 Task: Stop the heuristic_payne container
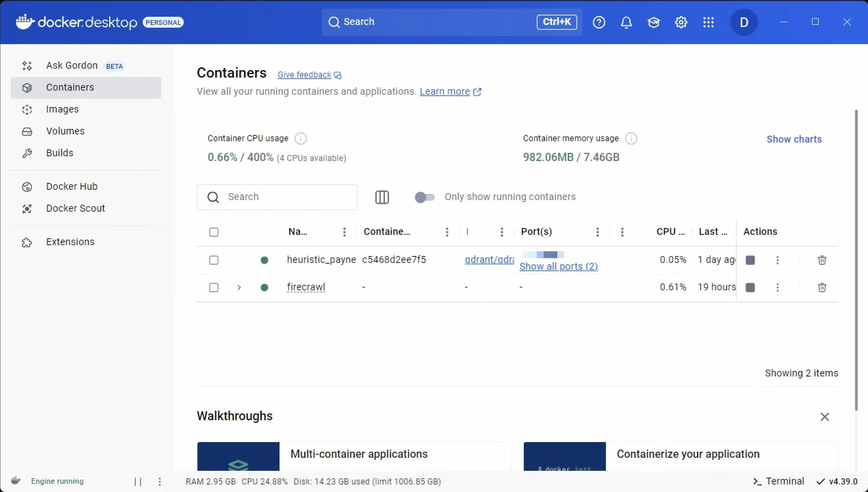pyautogui.click(x=750, y=260)
